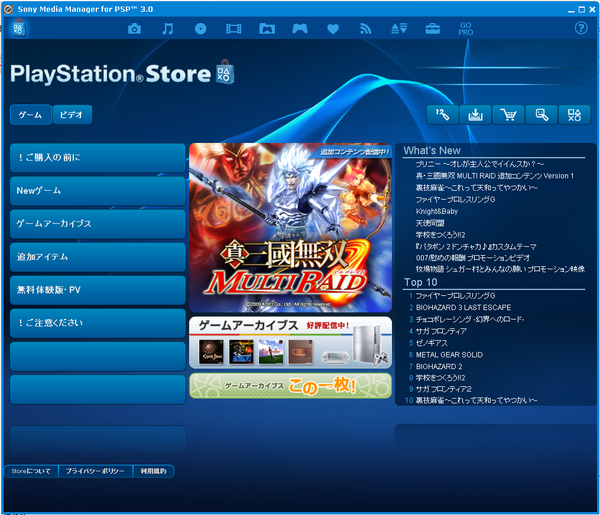
Task: Open the Video film strip section
Action: [233, 29]
